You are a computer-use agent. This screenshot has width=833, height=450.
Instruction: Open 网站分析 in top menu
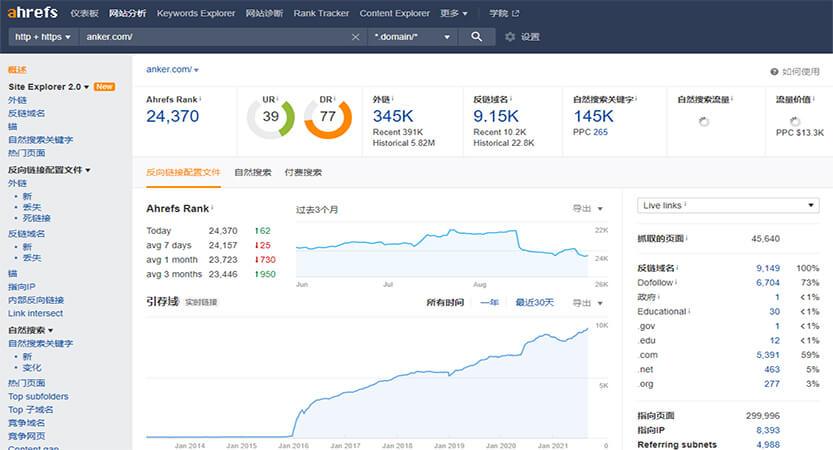(128, 13)
